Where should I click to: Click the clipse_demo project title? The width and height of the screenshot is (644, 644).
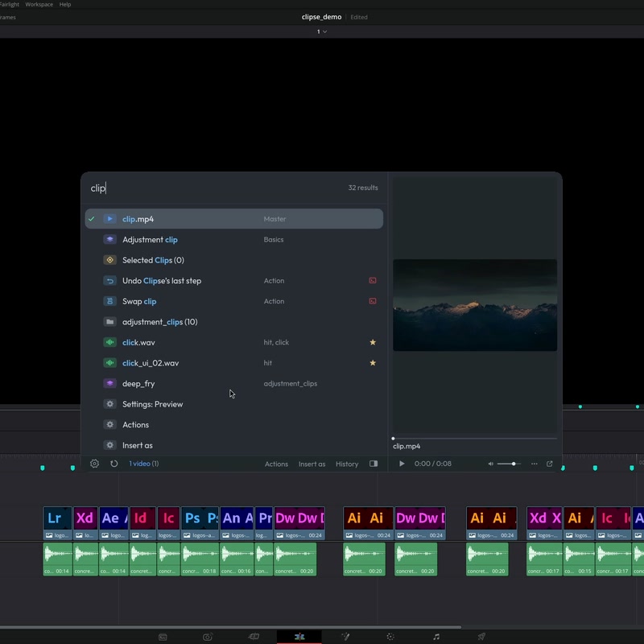(x=321, y=17)
